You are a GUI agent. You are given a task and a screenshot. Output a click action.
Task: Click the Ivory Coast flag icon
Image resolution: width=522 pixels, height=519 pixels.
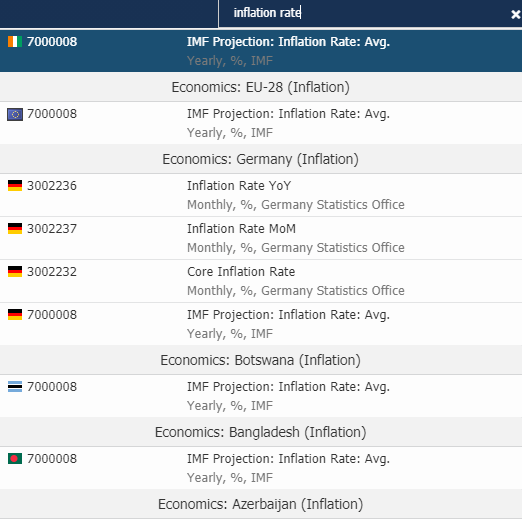tap(15, 42)
